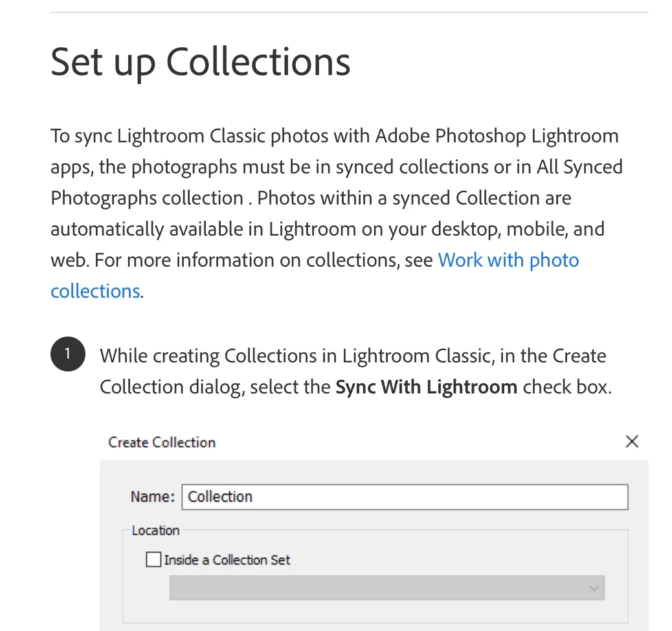Click the 'All Synced' text in paragraph

579,167
